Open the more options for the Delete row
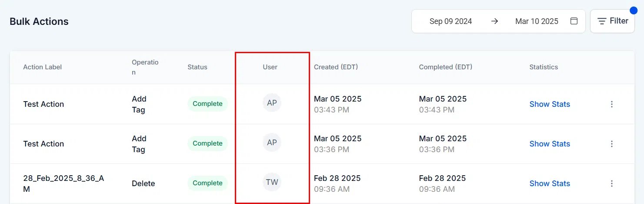 point(612,184)
